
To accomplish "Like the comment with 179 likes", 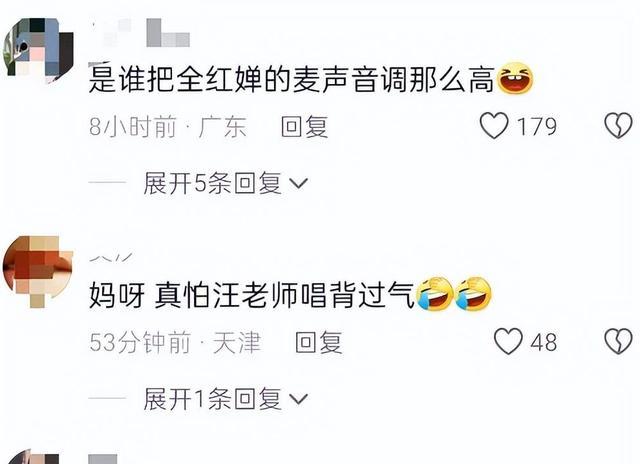I will pyautogui.click(x=494, y=126).
